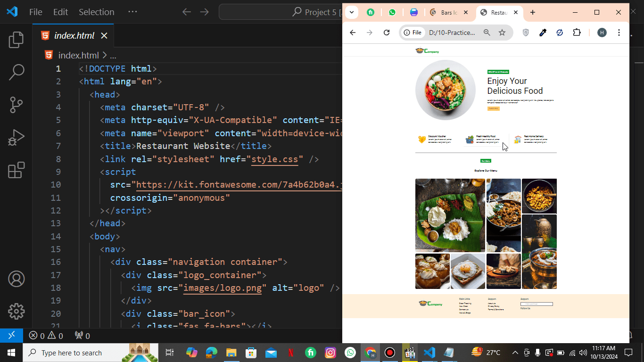This screenshot has height=362, width=644.
Task: Open the Source Control view
Action: 16,105
